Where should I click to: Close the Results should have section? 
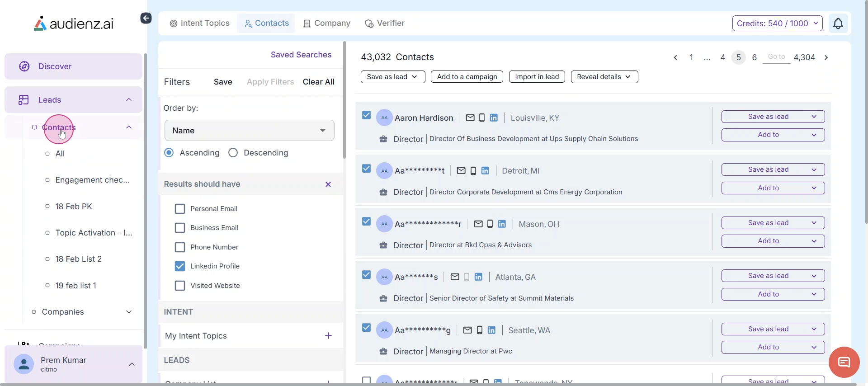point(328,184)
